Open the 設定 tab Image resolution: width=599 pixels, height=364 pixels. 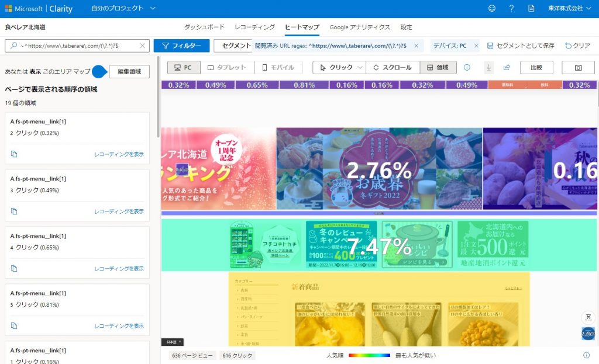coord(406,27)
